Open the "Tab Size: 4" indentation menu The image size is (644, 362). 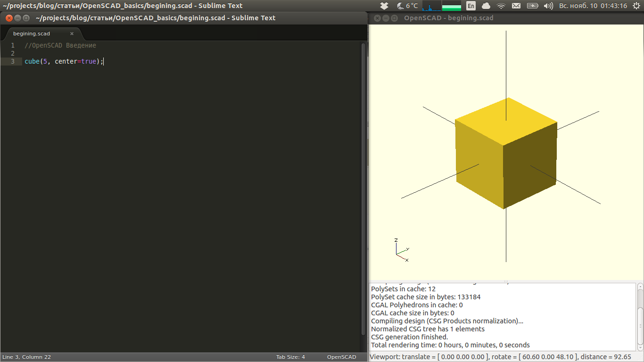click(x=290, y=357)
